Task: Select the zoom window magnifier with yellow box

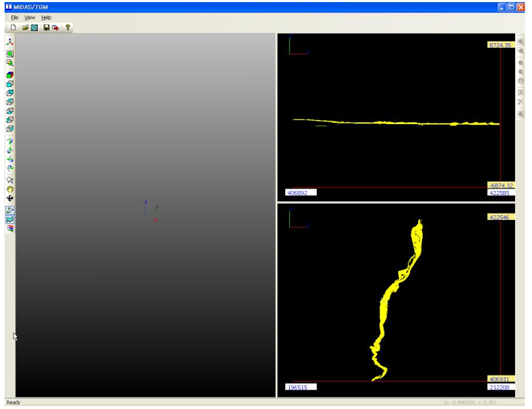Action: (x=10, y=63)
